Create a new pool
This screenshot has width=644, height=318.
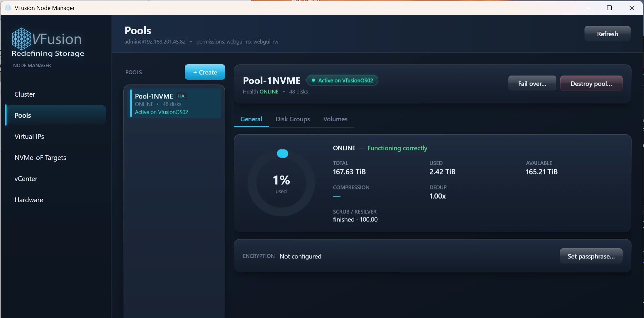(205, 72)
